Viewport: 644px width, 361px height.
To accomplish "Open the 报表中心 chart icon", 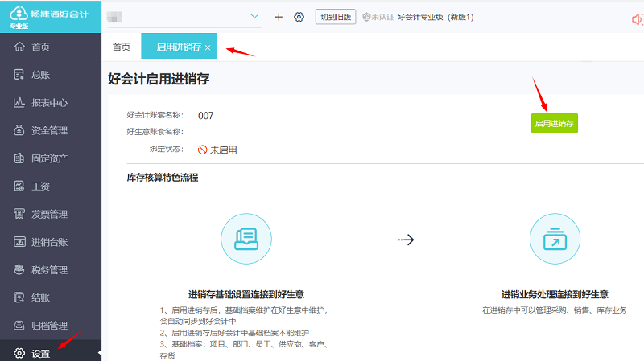I will [x=19, y=102].
